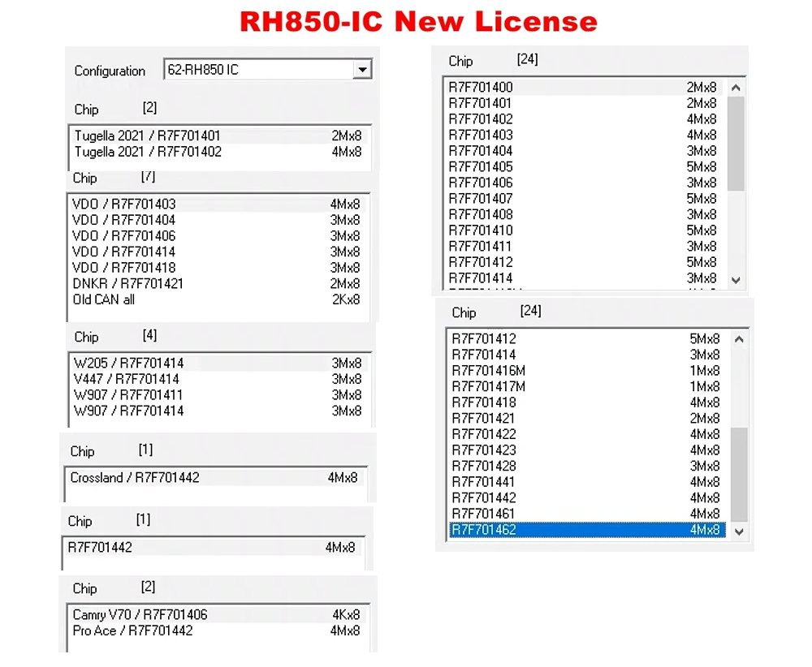Select the DNKR / R7F701421 entry
The image size is (812, 667).
127,284
